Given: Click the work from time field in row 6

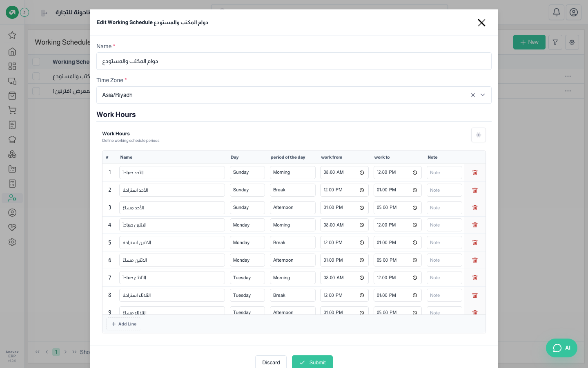Looking at the screenshot, I should point(344,260).
